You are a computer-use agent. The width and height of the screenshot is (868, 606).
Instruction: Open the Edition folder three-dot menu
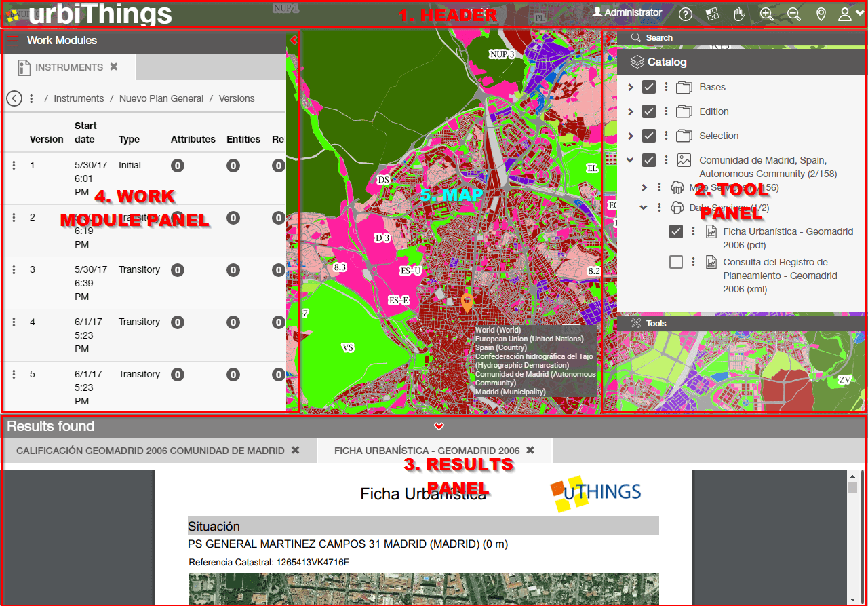click(667, 111)
